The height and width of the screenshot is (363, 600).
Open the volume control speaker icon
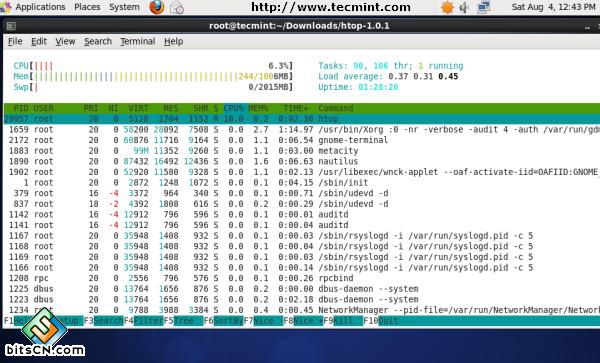tap(464, 7)
